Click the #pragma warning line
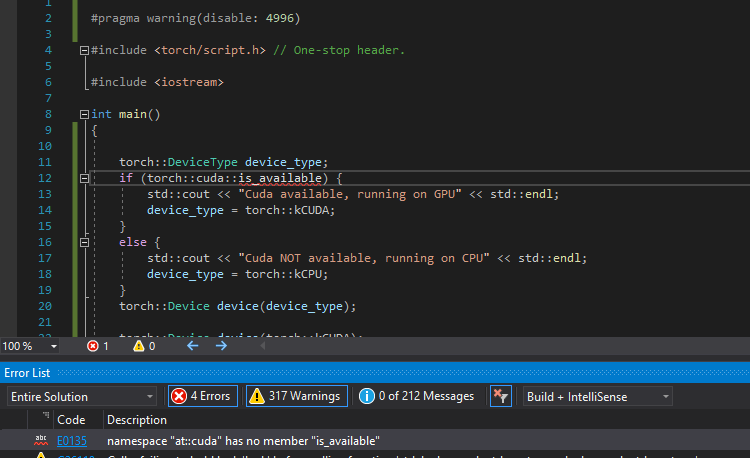 (x=196, y=18)
